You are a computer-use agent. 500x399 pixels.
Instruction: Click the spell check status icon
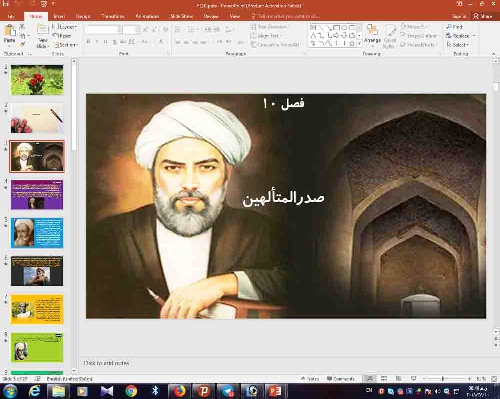click(38, 379)
